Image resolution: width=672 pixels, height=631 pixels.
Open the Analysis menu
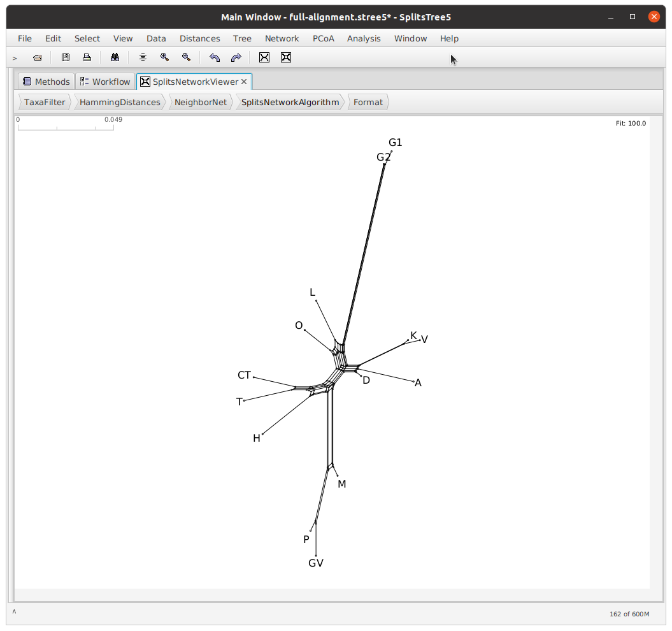(364, 38)
